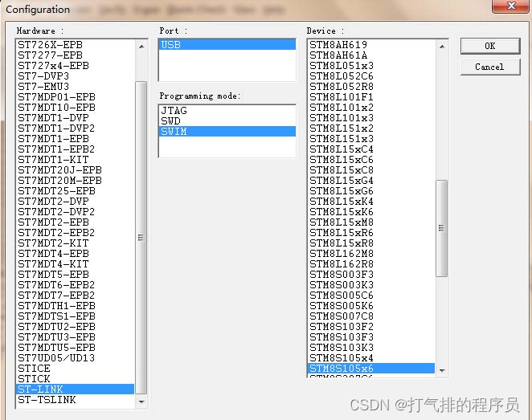
Task: Select ST7MDT6-EPB2 hardware entry
Action: coord(76,285)
